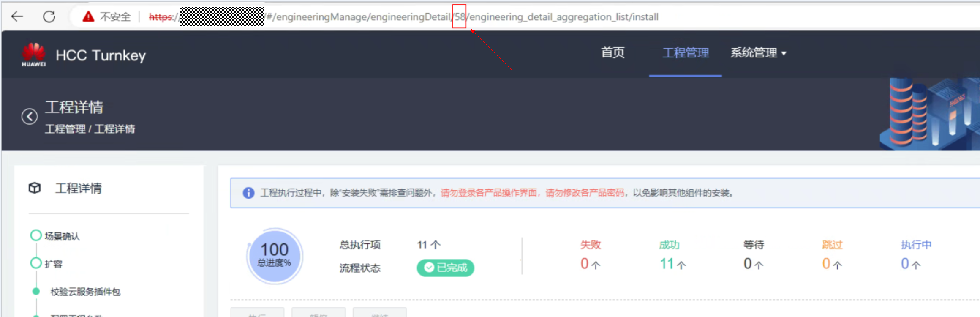Image resolution: width=980 pixels, height=317 pixels.
Task: Click the 100% total progress circle
Action: (x=275, y=256)
